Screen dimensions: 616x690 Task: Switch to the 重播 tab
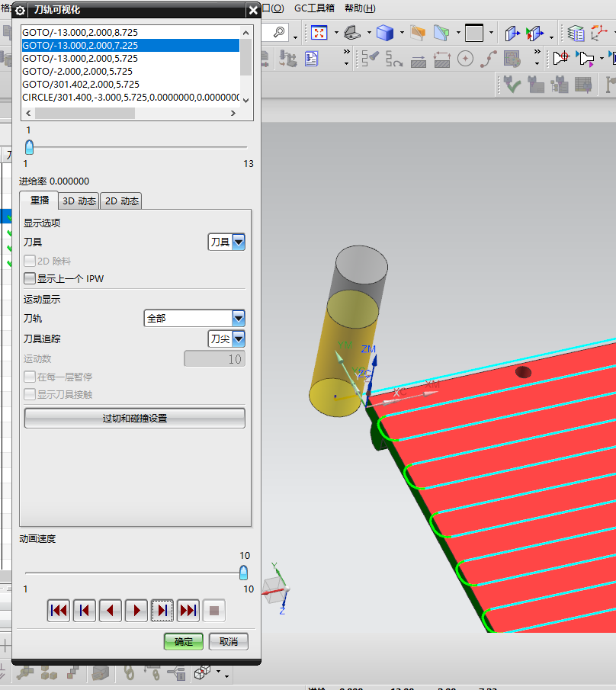[39, 201]
